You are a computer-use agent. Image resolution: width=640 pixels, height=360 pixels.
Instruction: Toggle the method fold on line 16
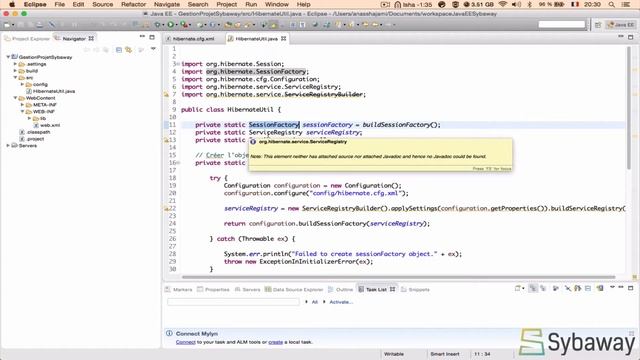(x=178, y=163)
